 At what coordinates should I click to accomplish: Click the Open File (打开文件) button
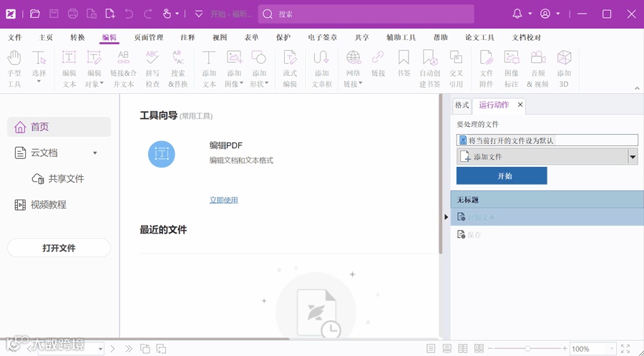(59, 248)
